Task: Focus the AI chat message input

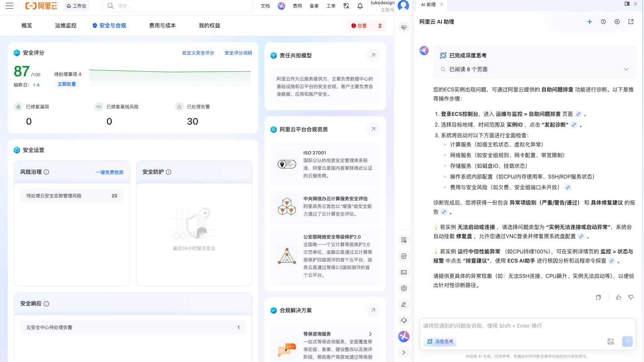Action: [527, 326]
